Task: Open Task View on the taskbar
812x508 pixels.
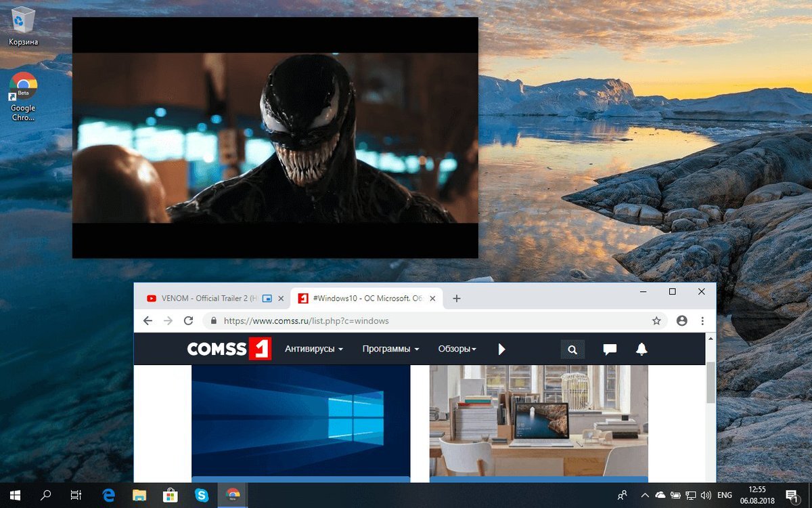Action: click(x=76, y=495)
